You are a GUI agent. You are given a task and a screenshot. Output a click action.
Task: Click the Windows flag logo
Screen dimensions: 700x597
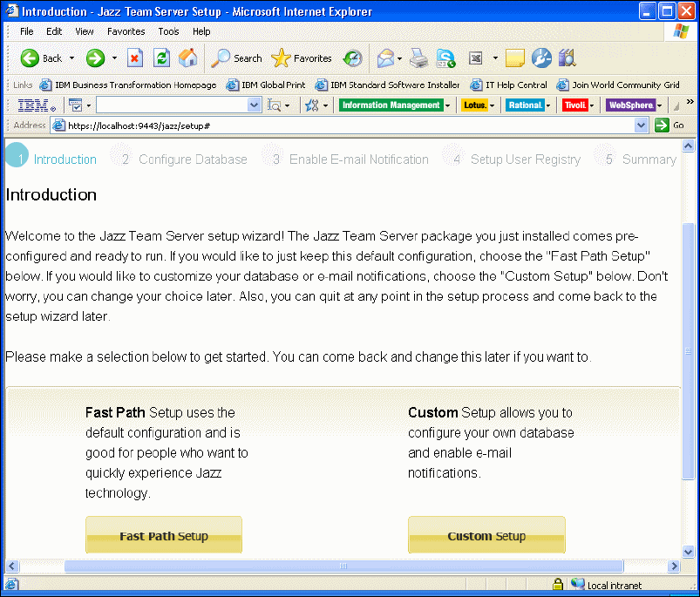click(x=681, y=31)
